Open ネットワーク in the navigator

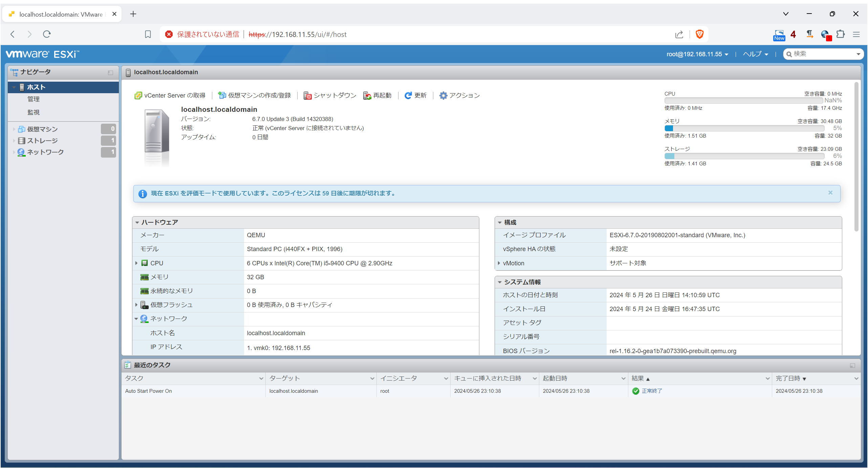(45, 152)
